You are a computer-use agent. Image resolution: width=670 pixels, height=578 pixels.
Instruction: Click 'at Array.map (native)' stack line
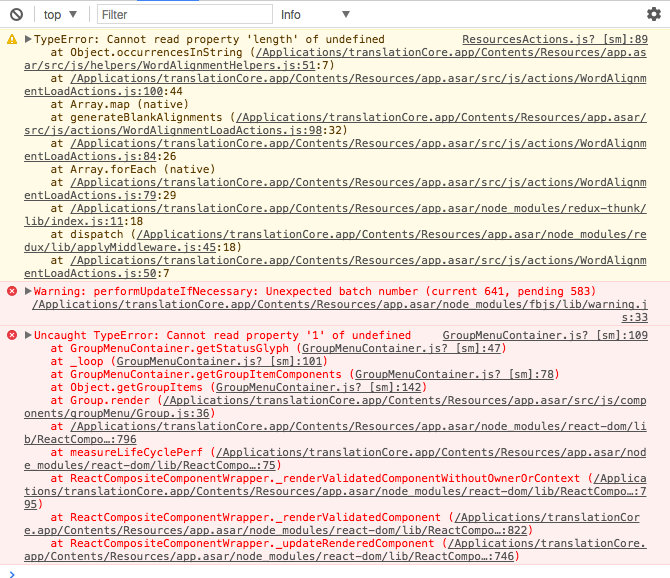point(119,104)
